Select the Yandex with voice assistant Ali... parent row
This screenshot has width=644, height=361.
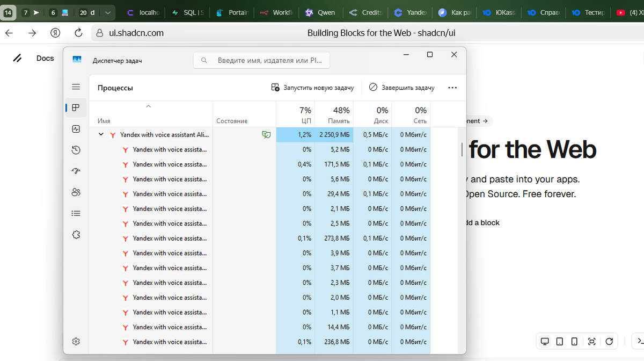259,135
